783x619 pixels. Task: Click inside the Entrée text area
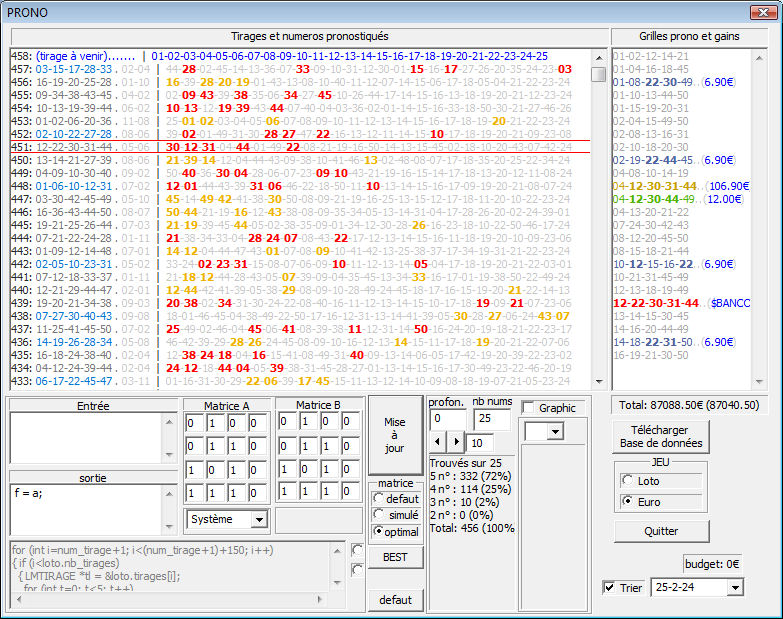pyautogui.click(x=87, y=438)
